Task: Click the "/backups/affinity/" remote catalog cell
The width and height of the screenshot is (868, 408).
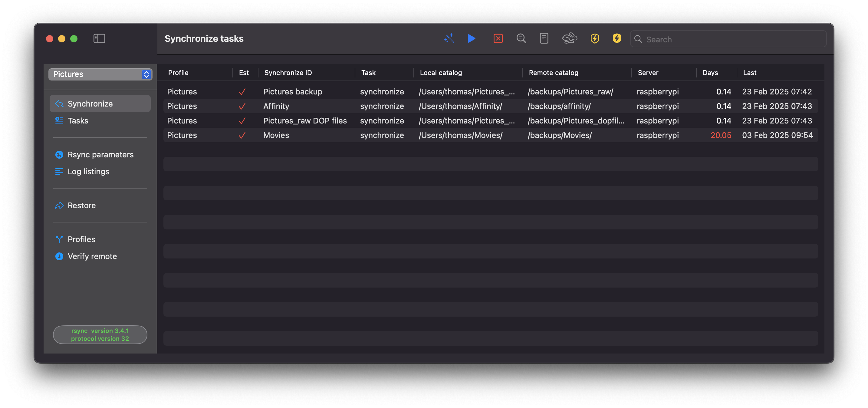Action: pyautogui.click(x=559, y=106)
